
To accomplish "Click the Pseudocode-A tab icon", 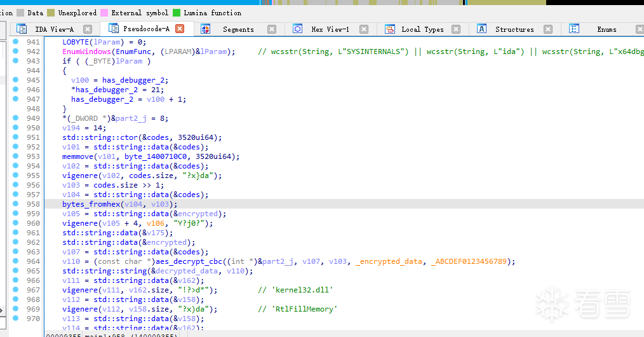I will tap(113, 28).
